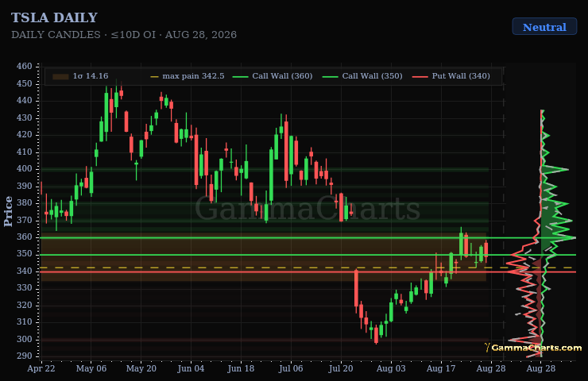This screenshot has width=588, height=381.
Task: Click the 390 price axis label
Action: (25, 186)
